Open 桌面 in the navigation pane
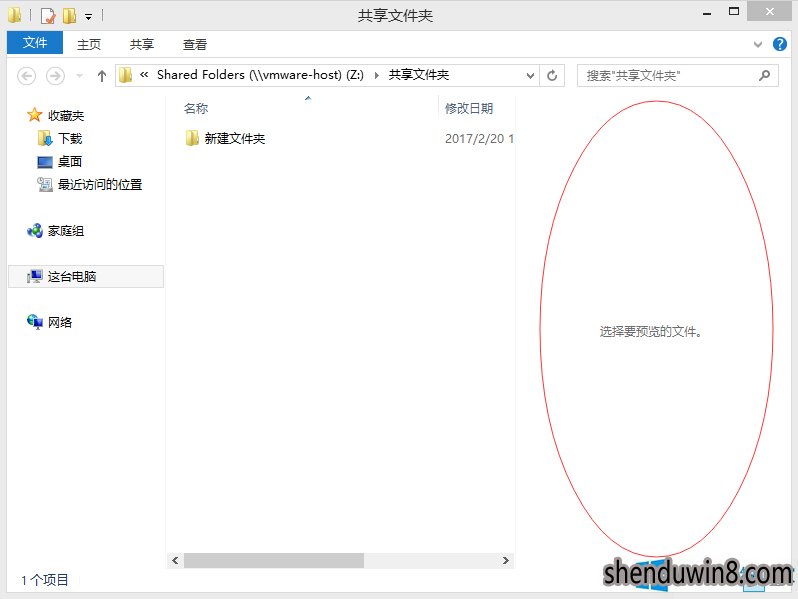798x599 pixels. [70, 161]
